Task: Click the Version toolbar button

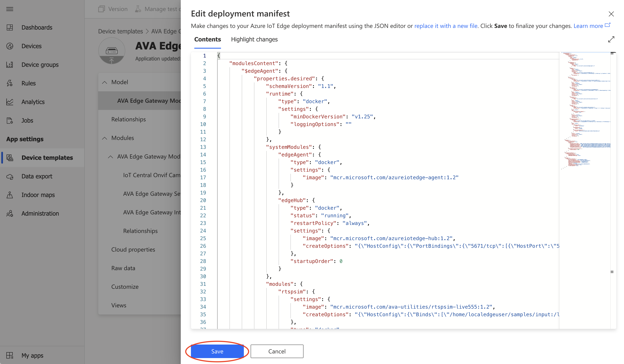Action: point(113,9)
